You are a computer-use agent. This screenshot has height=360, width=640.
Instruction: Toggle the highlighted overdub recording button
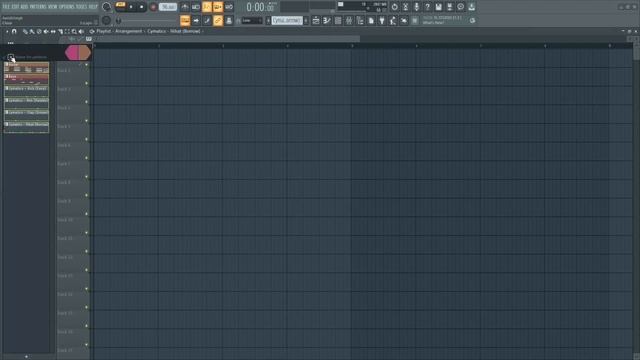pyautogui.click(x=218, y=7)
